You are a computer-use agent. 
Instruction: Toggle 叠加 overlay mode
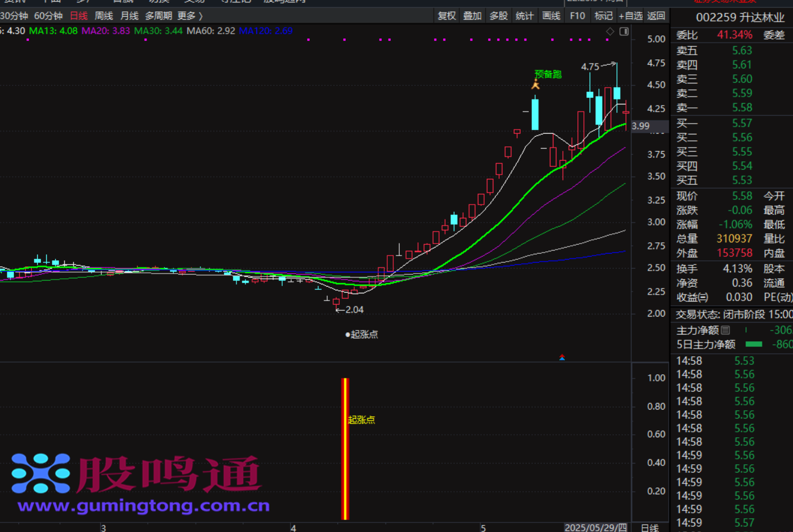click(472, 16)
